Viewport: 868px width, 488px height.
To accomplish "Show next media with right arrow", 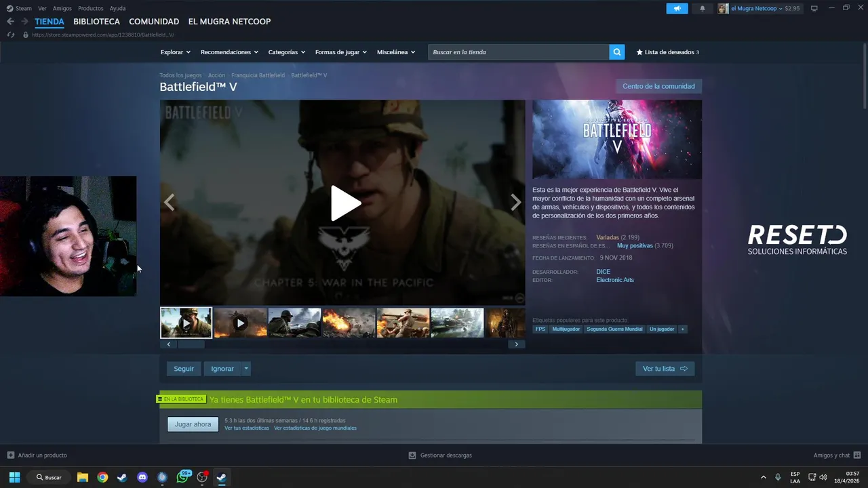I will [516, 202].
